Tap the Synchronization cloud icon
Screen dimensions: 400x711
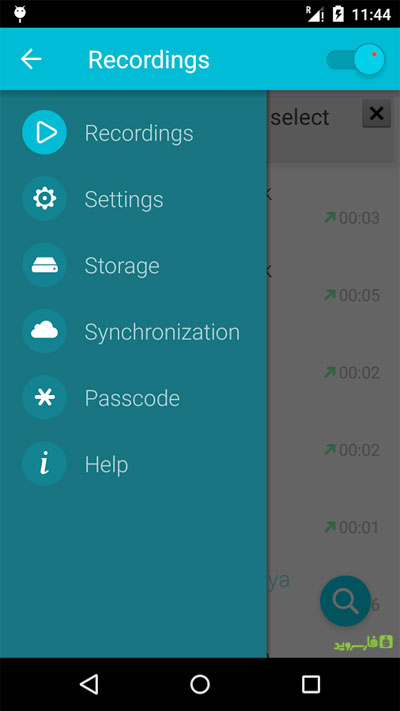tap(44, 331)
